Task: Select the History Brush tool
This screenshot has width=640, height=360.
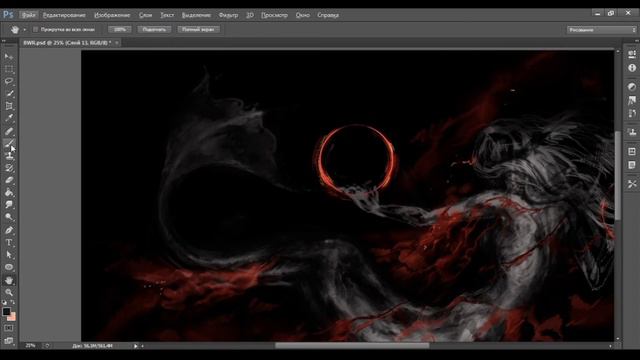Action: click(x=9, y=168)
